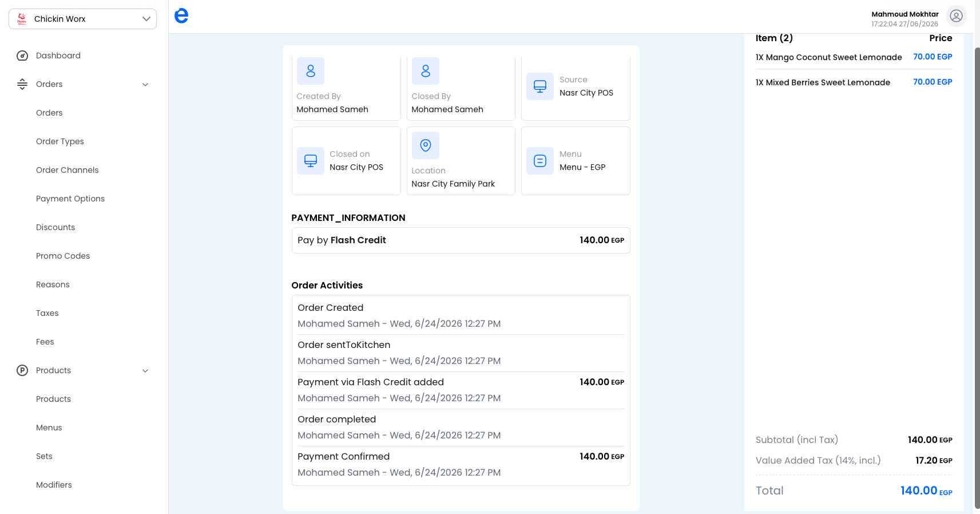Click the Created By person icon
This screenshot has height=514, width=980.
click(x=311, y=71)
